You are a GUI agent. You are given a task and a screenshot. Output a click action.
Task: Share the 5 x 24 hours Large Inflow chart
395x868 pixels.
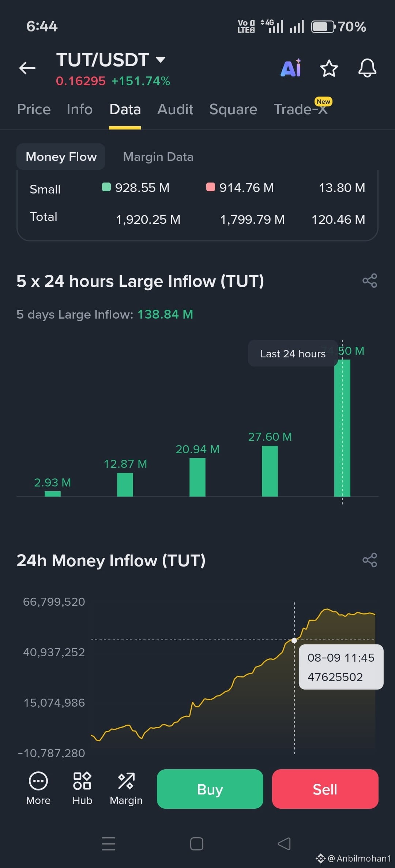coord(370,281)
